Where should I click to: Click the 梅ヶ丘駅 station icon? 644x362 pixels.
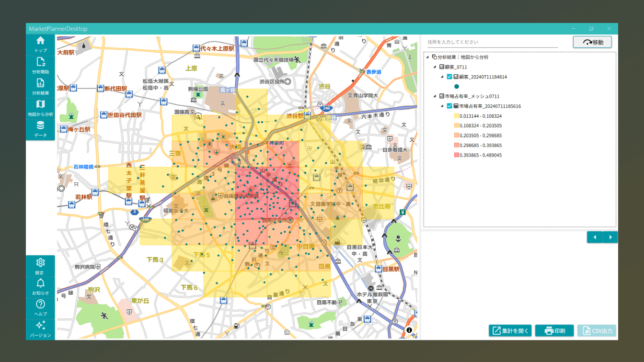[x=64, y=129]
